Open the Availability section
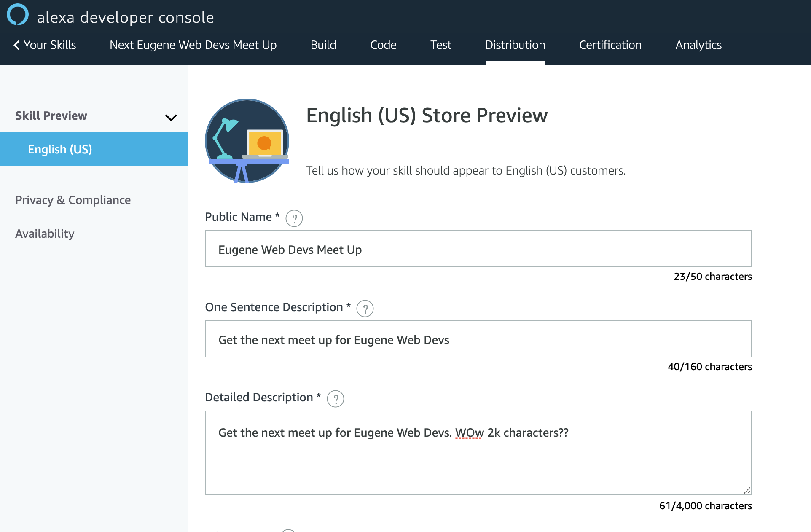Image resolution: width=811 pixels, height=532 pixels. 45,234
